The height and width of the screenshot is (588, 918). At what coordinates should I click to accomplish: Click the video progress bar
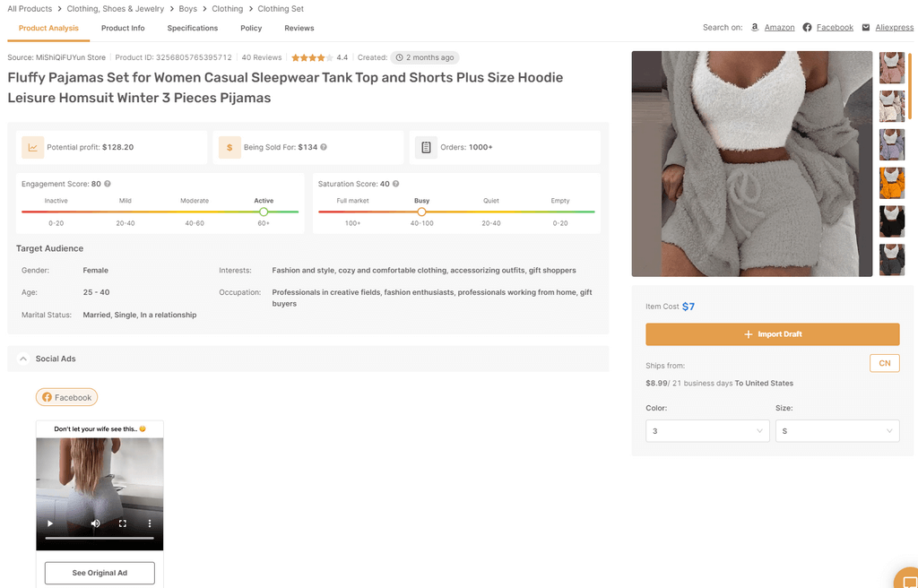(x=100, y=538)
